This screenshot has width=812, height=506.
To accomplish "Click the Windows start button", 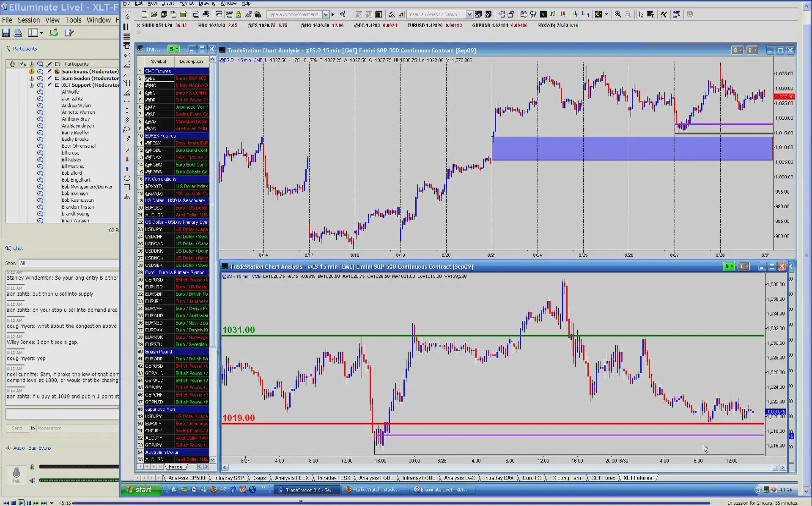I will tap(142, 489).
